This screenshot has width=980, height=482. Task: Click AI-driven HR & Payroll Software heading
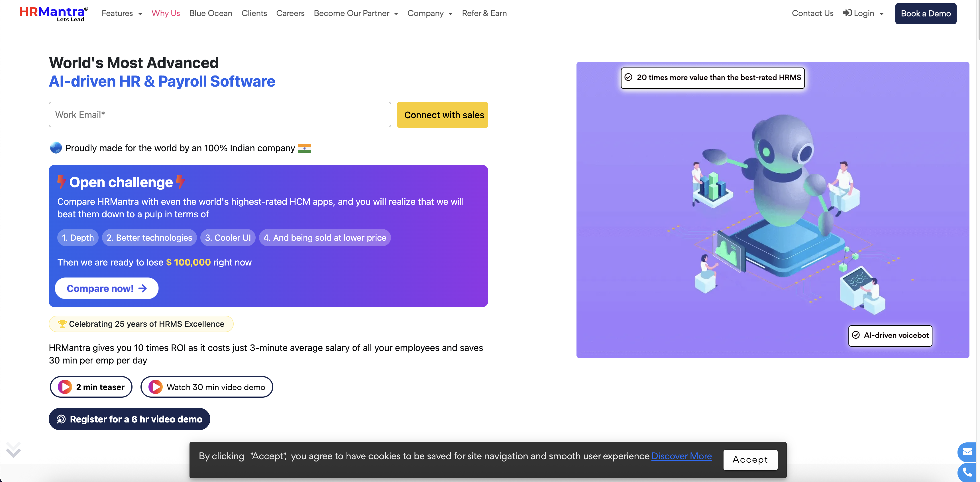(x=162, y=81)
